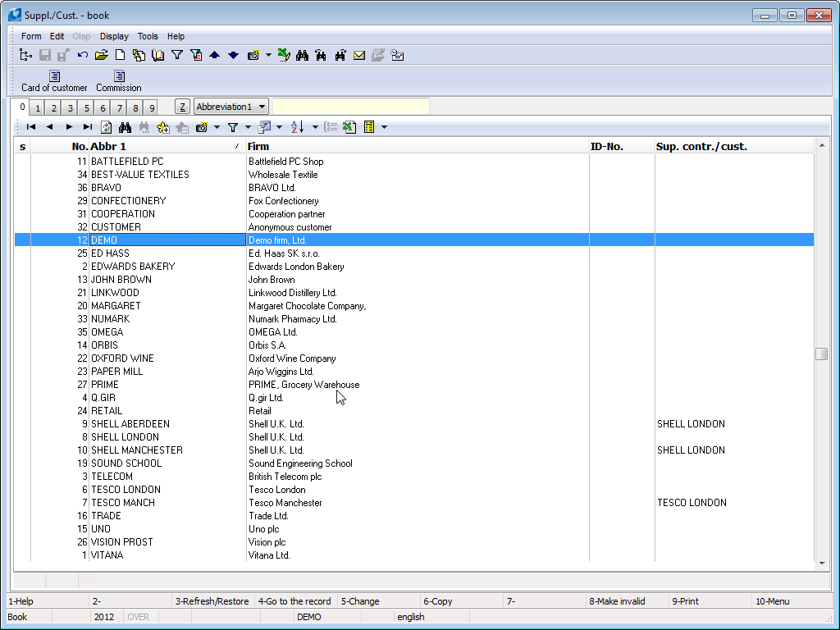Open the Display menu
The height and width of the screenshot is (630, 840).
[114, 36]
